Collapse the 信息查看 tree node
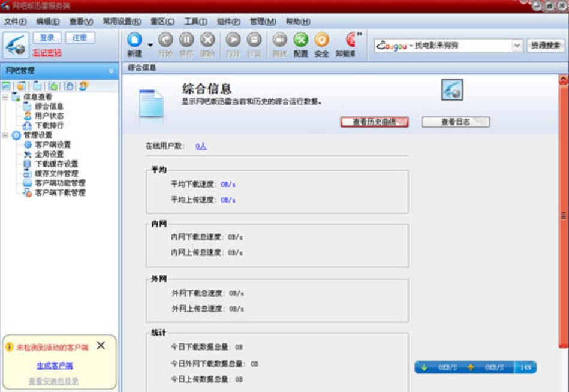 click(5, 97)
